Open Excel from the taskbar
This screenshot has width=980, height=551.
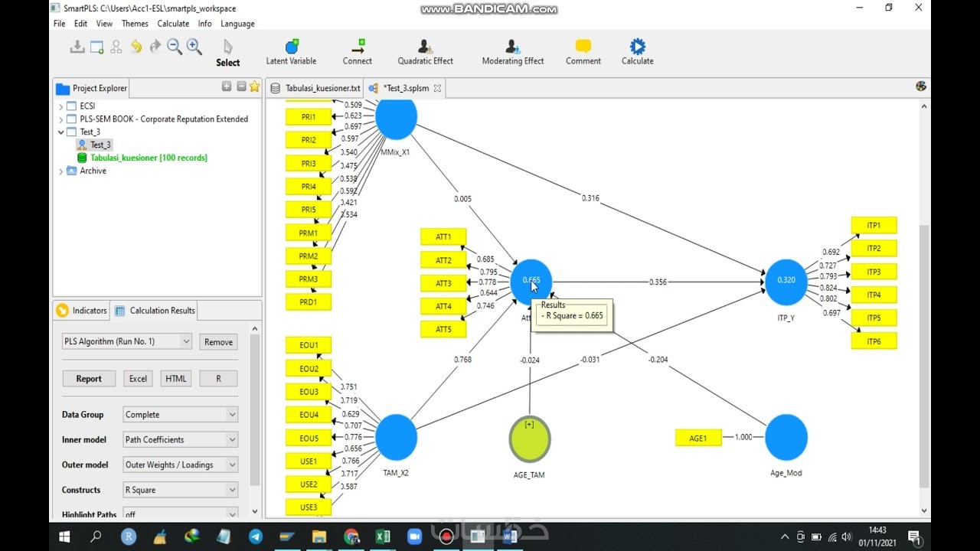(x=383, y=536)
